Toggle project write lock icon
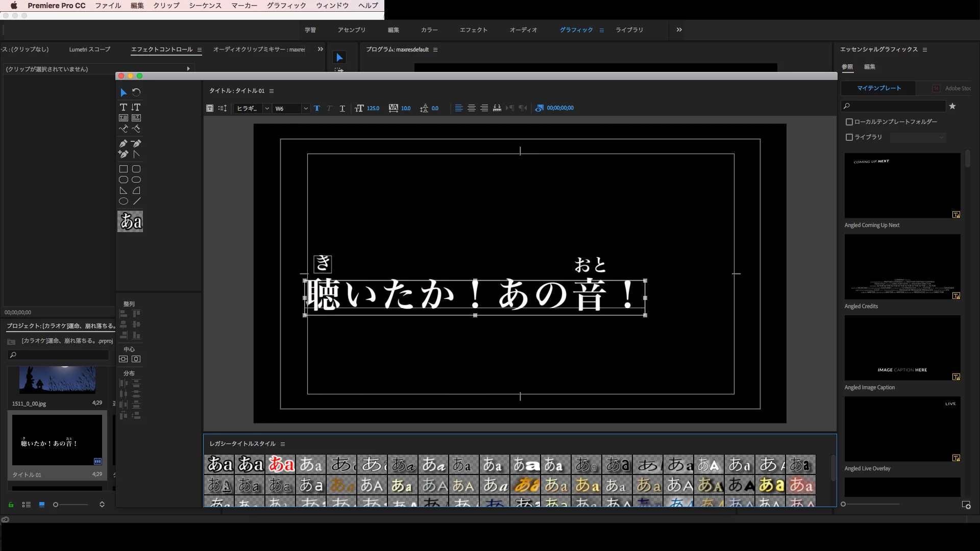The height and width of the screenshot is (551, 980). [x=11, y=505]
